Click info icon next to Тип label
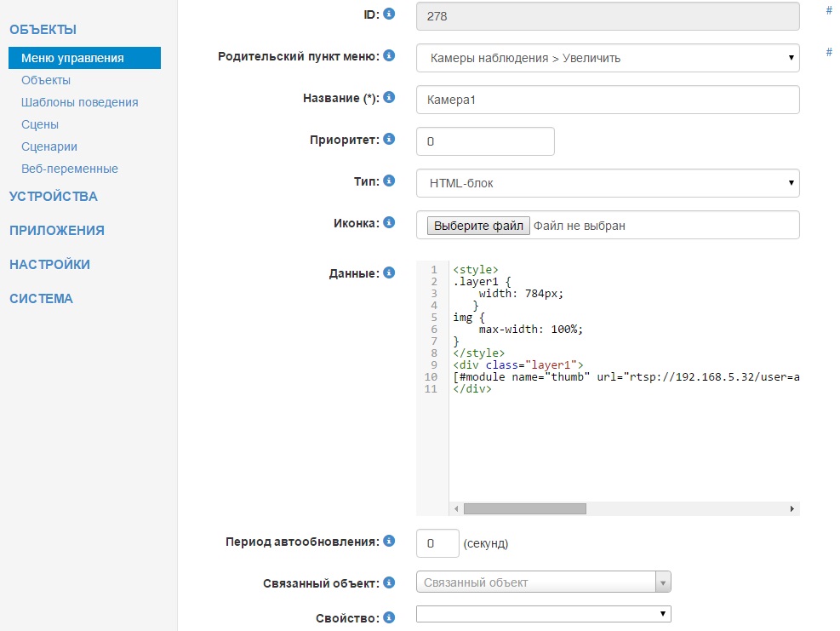The width and height of the screenshot is (840, 631). pos(389,181)
